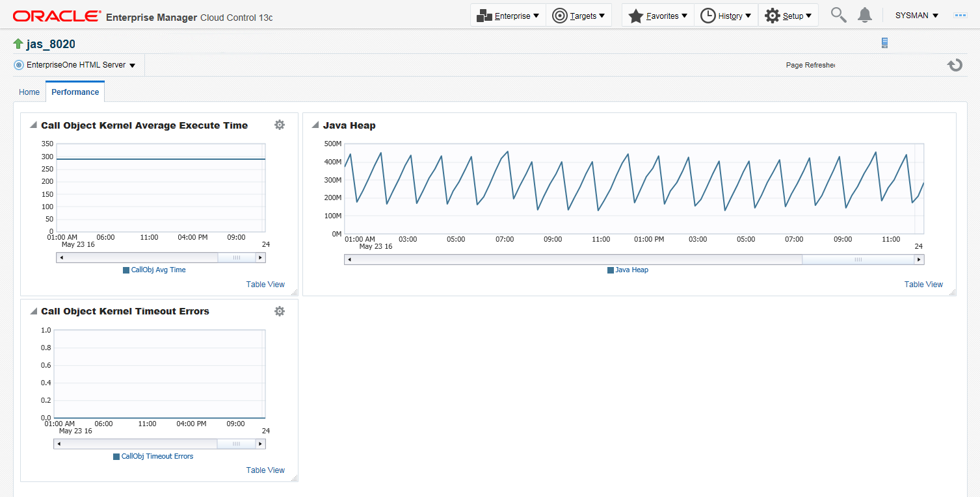The image size is (980, 497).
Task: Open gear settings for Timeout Errors chart
Action: pos(280,311)
